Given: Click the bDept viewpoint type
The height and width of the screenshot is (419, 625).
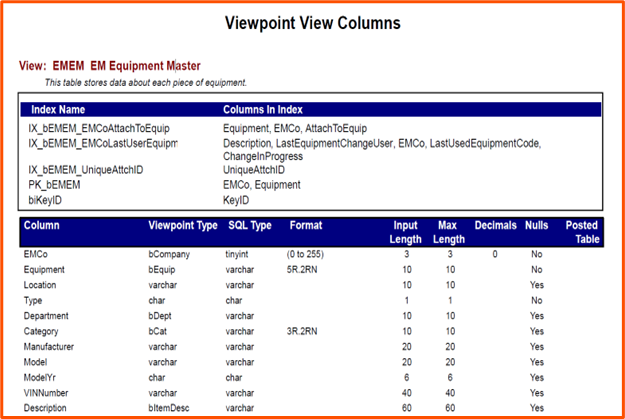Looking at the screenshot, I should pyautogui.click(x=160, y=316).
